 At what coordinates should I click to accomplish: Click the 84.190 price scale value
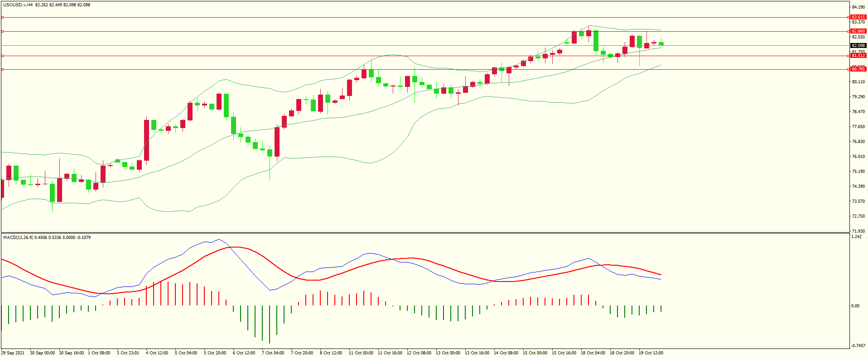coord(858,7)
